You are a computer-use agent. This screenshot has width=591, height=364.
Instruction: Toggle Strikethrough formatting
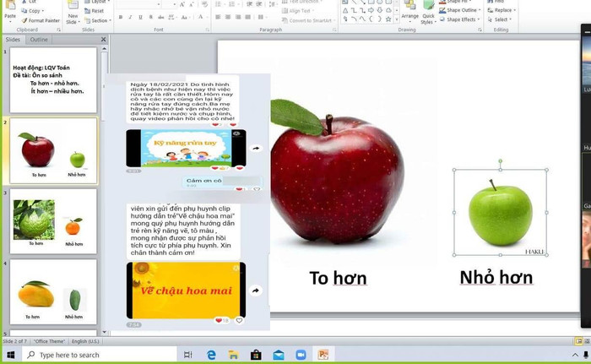161,17
